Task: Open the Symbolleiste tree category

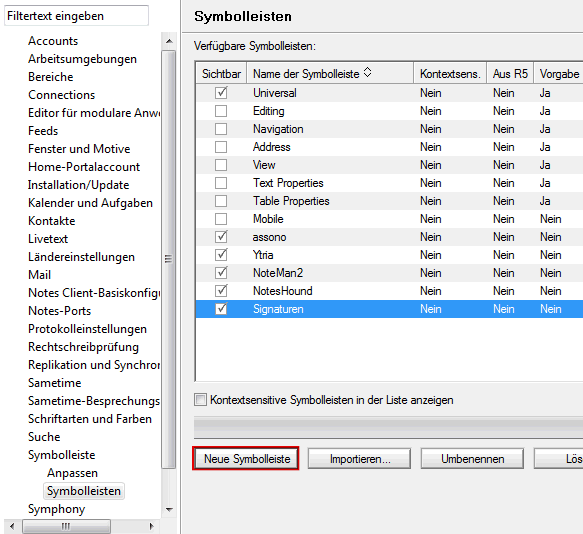Action: pos(62,455)
